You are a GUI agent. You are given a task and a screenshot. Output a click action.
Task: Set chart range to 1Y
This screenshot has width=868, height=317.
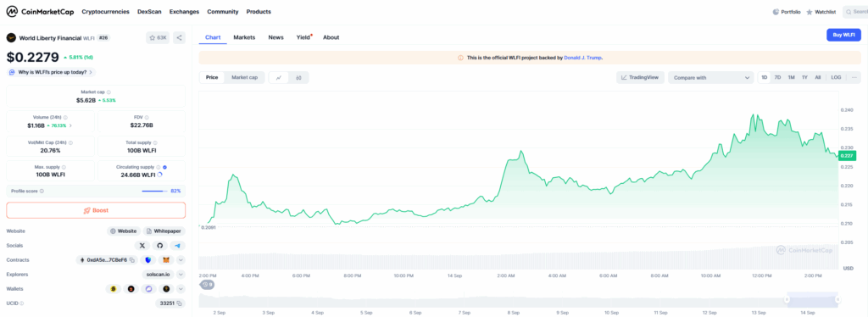[x=804, y=77]
